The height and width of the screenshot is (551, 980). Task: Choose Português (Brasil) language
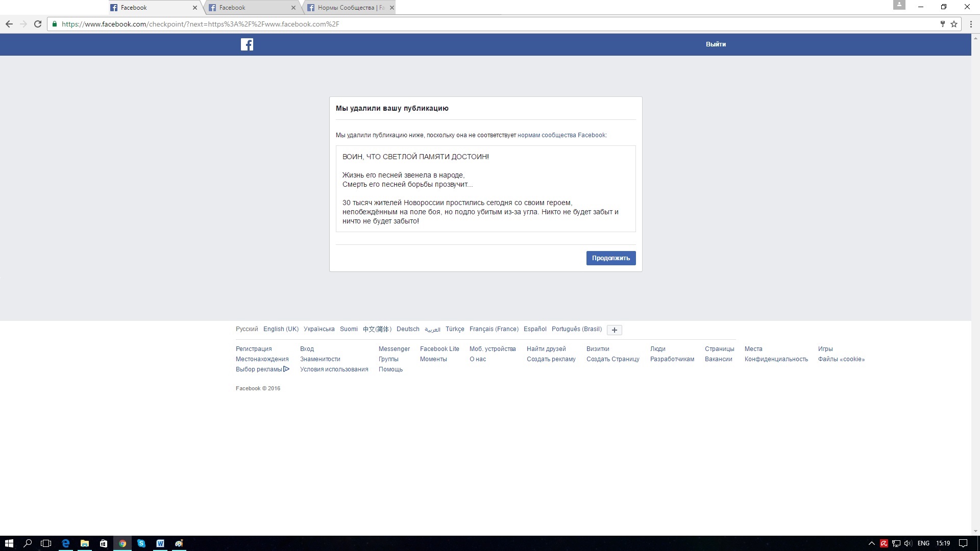[x=577, y=329]
